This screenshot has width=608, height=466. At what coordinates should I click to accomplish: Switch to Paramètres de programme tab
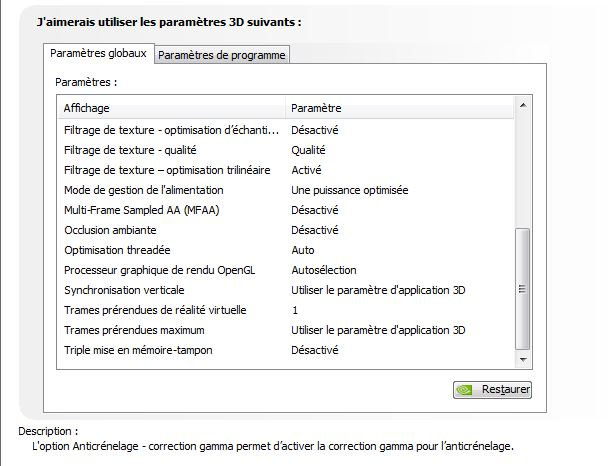tap(222, 55)
